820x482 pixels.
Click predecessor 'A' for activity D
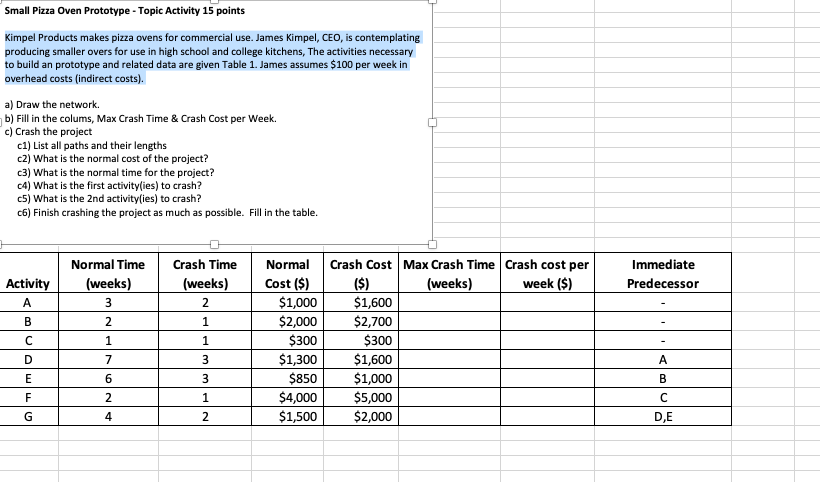click(663, 360)
